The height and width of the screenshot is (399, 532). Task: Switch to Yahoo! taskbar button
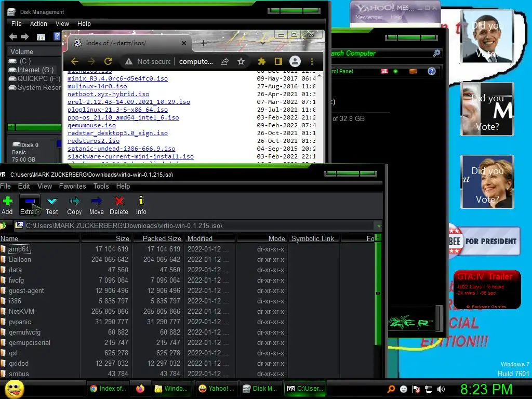216,389
